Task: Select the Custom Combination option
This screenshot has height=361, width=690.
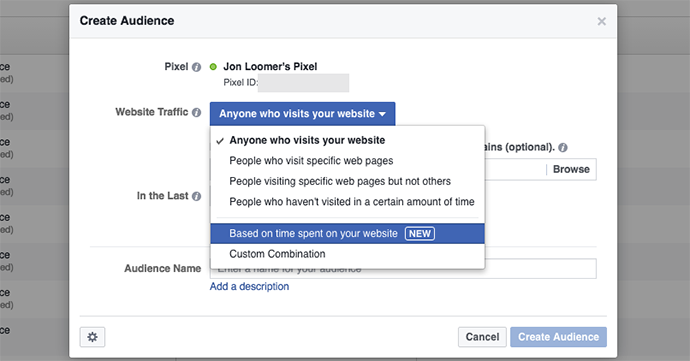Action: (x=348, y=254)
